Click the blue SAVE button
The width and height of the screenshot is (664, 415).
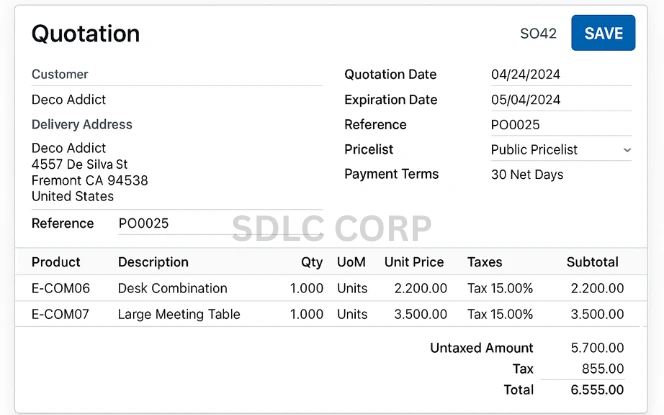click(x=603, y=33)
